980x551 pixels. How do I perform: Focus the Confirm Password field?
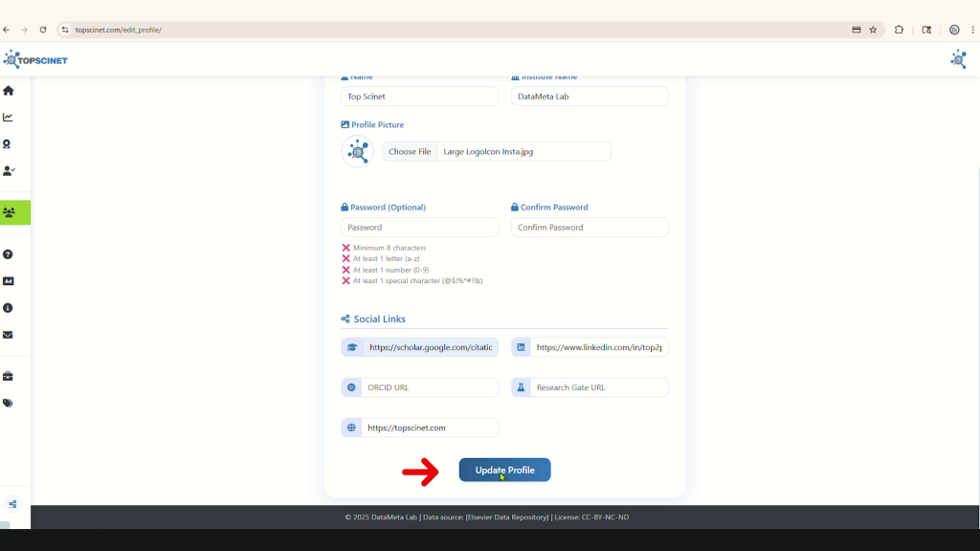pyautogui.click(x=590, y=228)
